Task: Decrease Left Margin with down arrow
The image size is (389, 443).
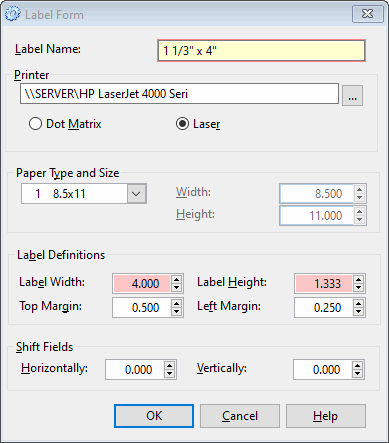Action: point(358,311)
